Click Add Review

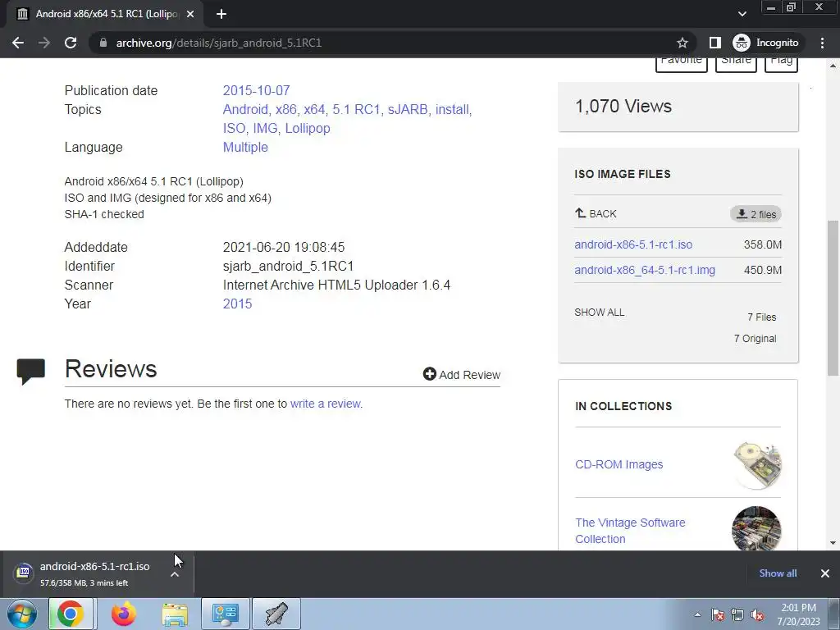pyautogui.click(x=461, y=374)
